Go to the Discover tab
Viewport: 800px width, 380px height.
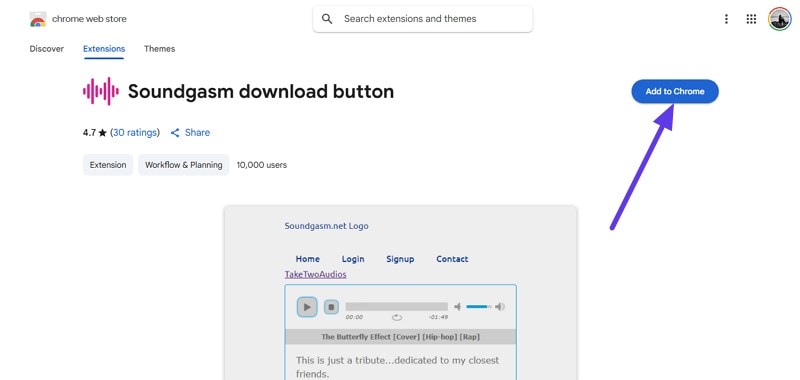click(46, 48)
